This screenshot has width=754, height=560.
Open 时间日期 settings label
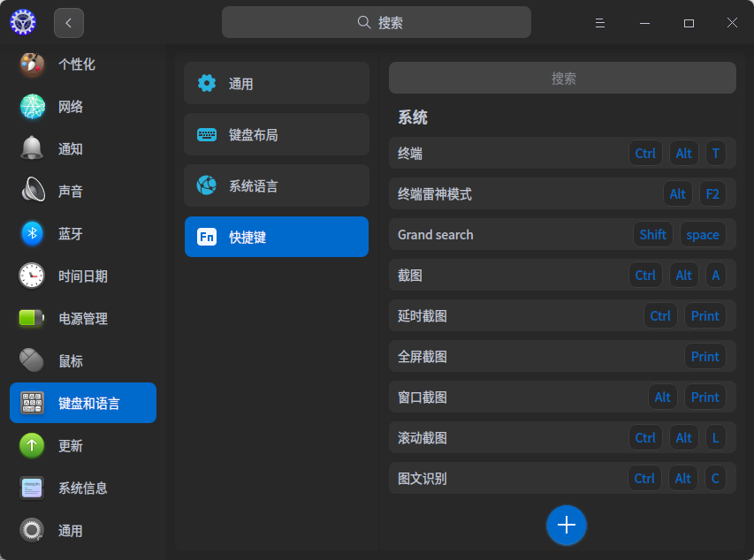point(83,276)
